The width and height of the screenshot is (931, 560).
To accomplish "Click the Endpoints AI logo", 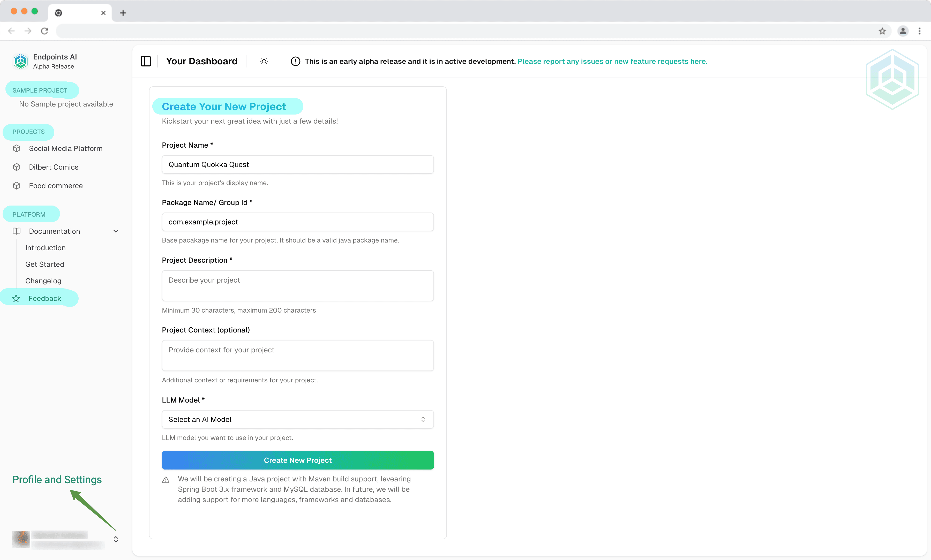I will (20, 61).
